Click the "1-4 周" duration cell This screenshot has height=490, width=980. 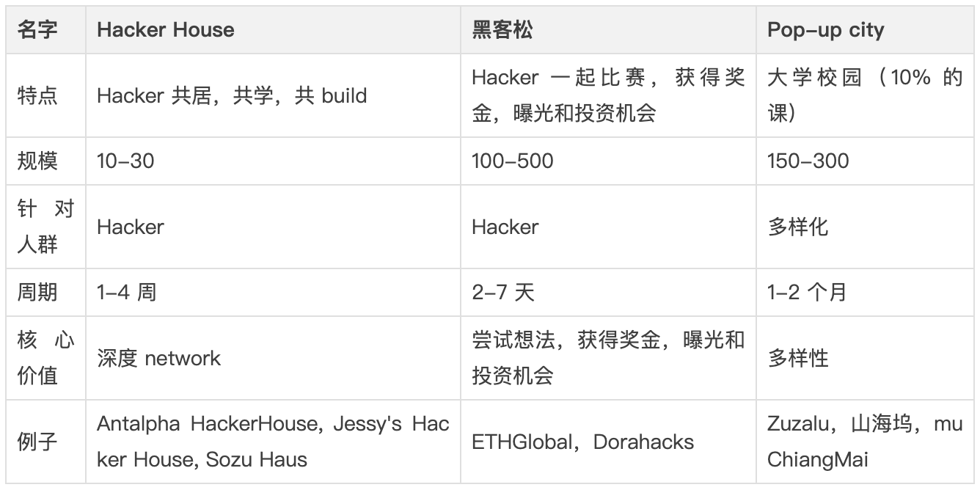(x=126, y=293)
